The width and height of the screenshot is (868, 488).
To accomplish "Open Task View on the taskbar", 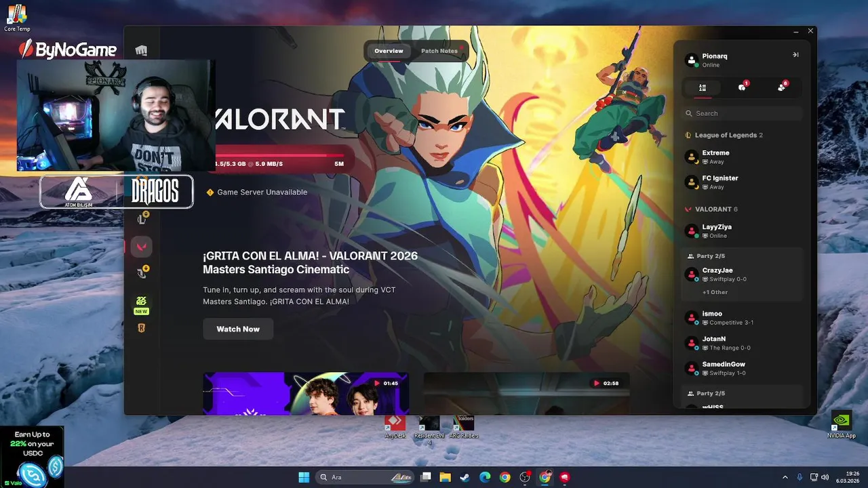I will pyautogui.click(x=426, y=477).
